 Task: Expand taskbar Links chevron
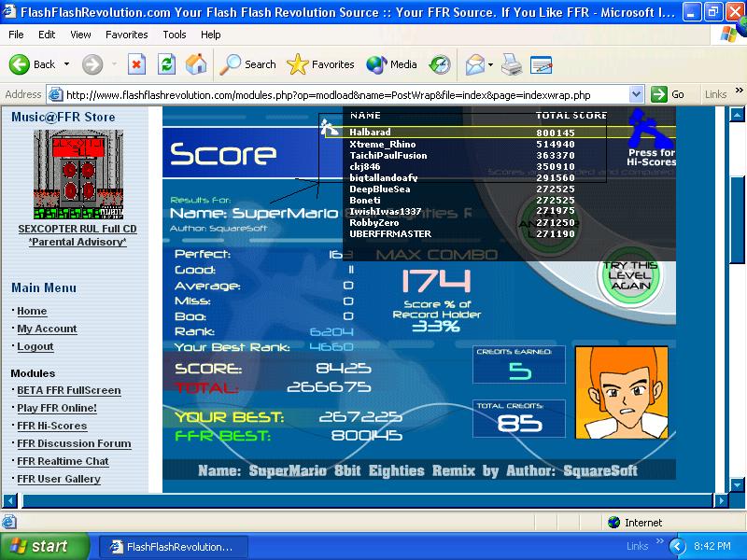659,541
